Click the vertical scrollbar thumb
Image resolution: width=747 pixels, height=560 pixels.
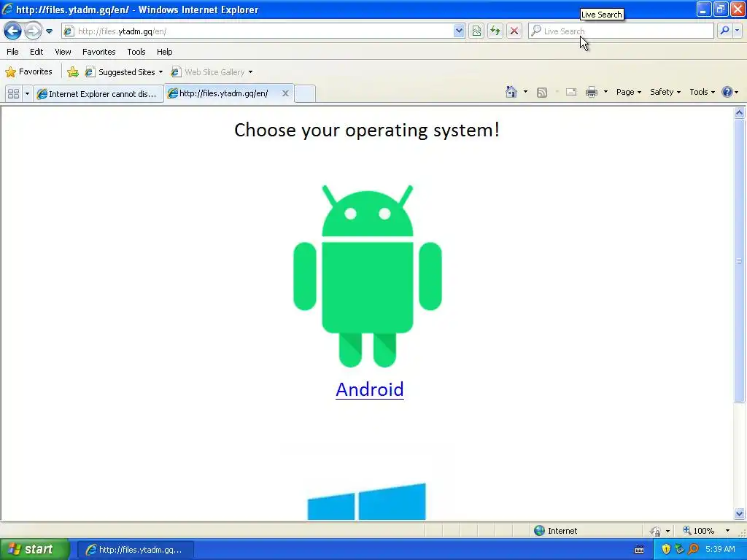click(740, 261)
